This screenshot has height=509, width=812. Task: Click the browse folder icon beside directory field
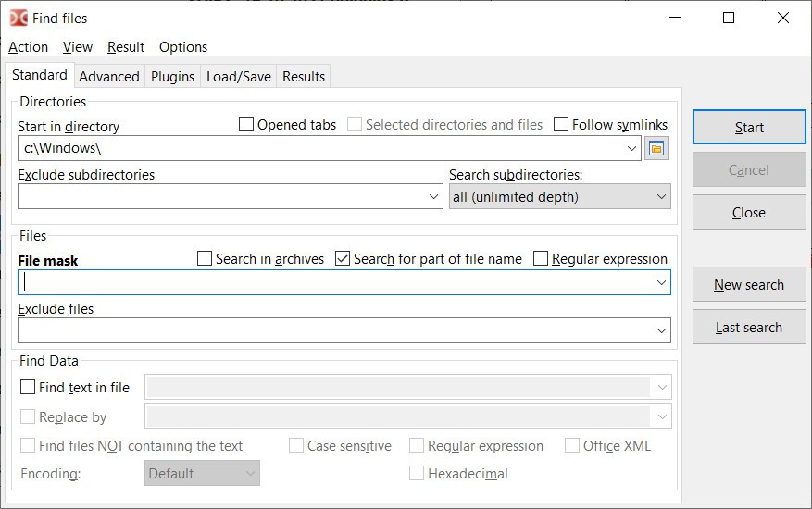coord(656,149)
